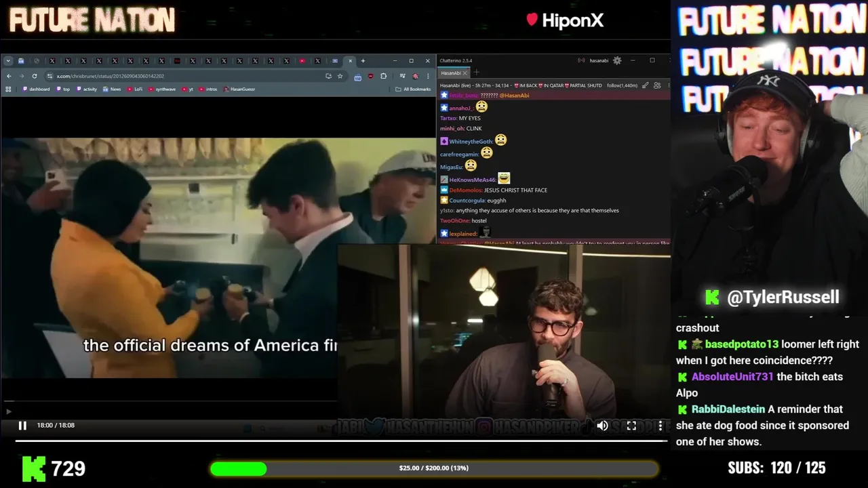Open Chatterino split three-dot menu

pyautogui.click(x=668, y=85)
